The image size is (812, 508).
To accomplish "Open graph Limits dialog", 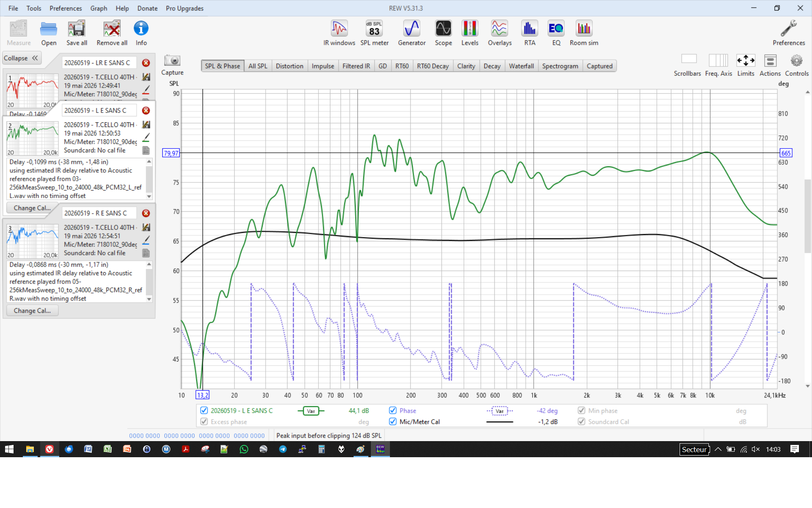I will pyautogui.click(x=746, y=65).
